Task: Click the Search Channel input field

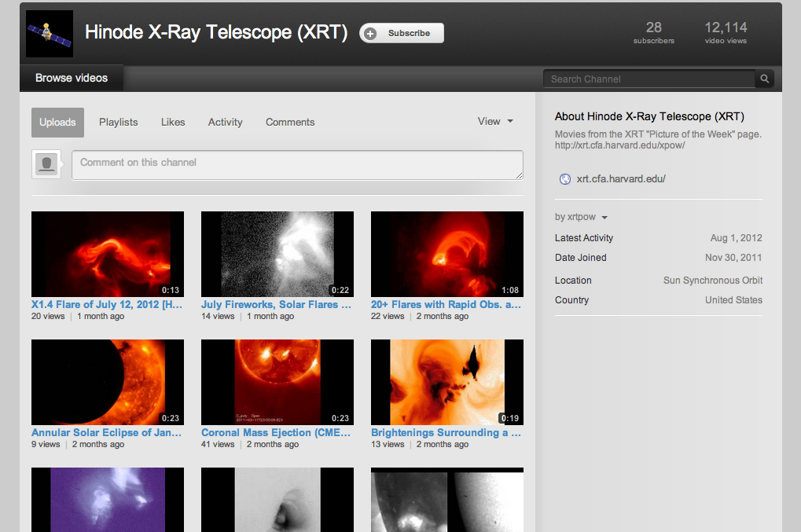Action: 649,79
